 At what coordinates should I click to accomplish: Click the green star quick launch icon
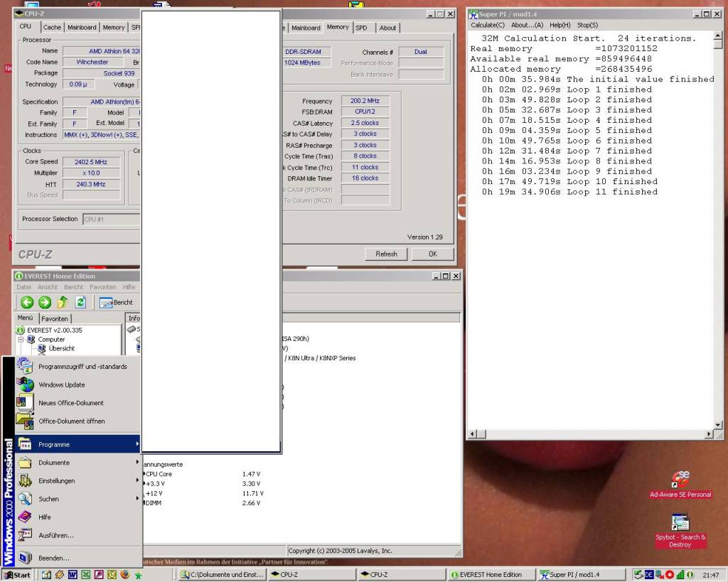(x=138, y=575)
